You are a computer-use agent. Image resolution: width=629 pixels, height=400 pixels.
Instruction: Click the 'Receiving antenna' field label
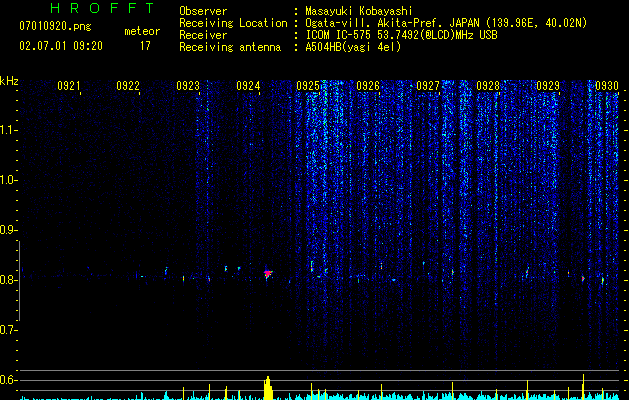[x=230, y=47]
